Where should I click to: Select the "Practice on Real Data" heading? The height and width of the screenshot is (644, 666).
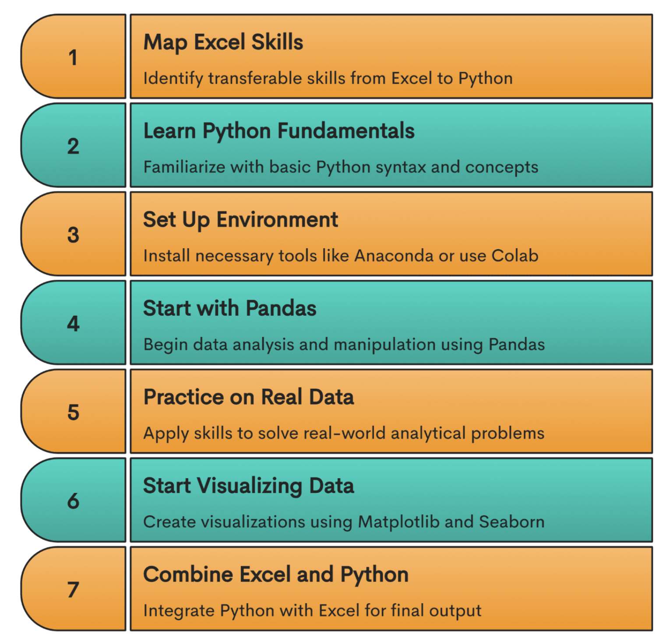click(x=249, y=398)
